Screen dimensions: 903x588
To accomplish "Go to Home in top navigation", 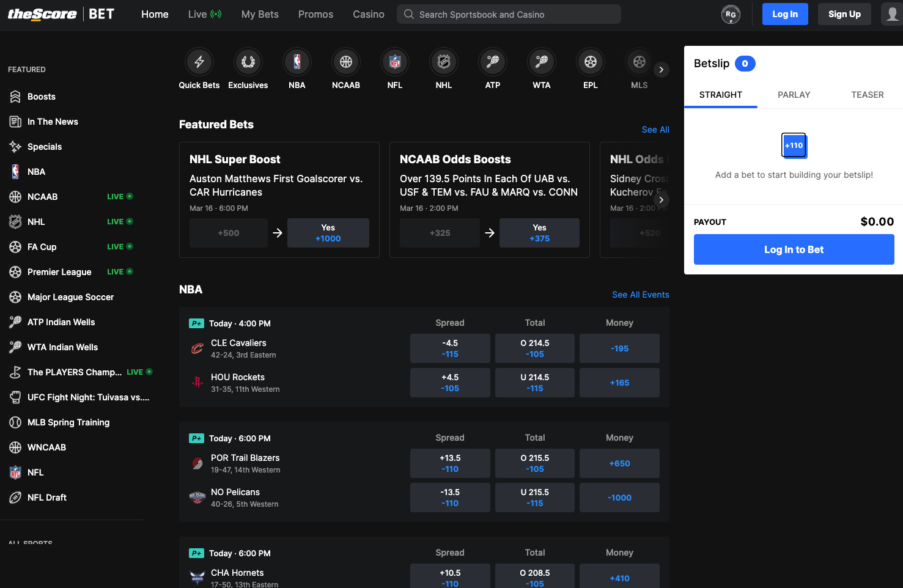I will point(155,14).
